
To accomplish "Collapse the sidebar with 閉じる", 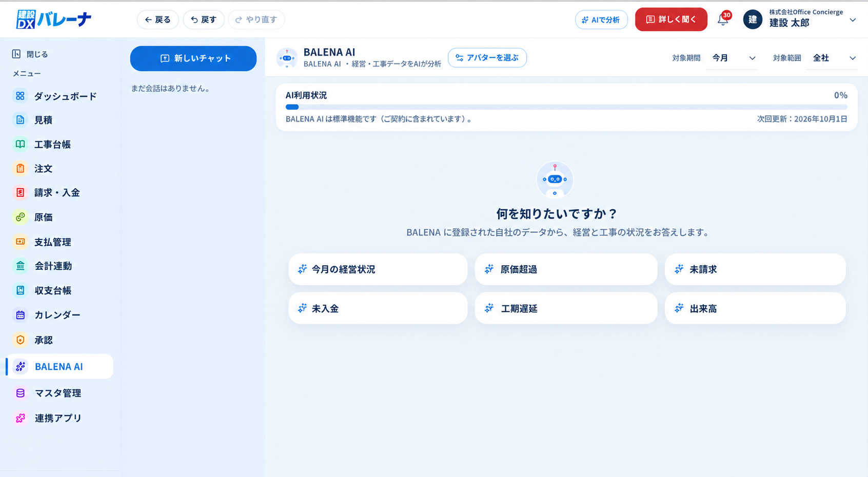I will 30,54.
